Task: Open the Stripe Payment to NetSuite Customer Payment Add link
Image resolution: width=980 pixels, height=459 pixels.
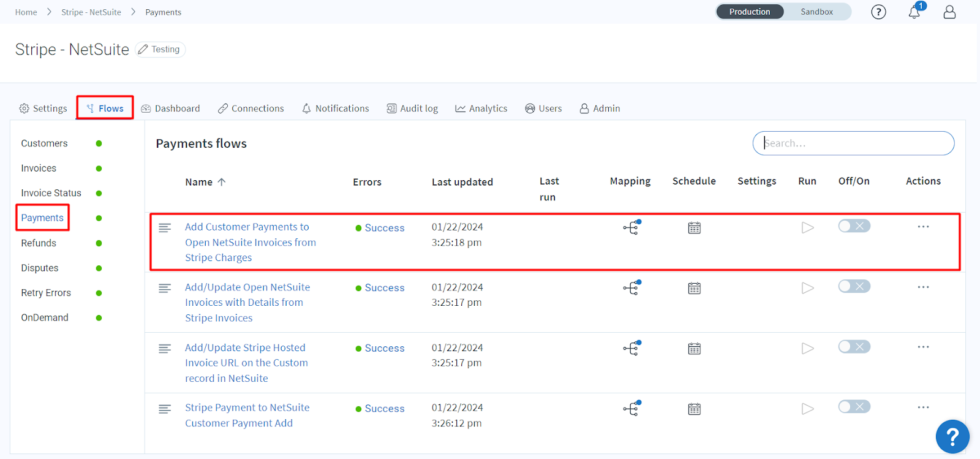Action: [x=247, y=415]
